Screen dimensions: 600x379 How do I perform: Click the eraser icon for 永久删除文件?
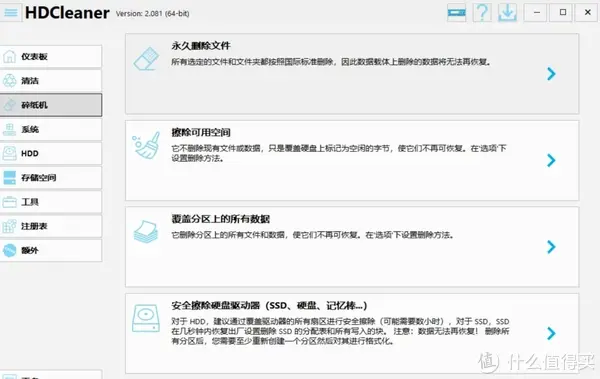click(146, 59)
